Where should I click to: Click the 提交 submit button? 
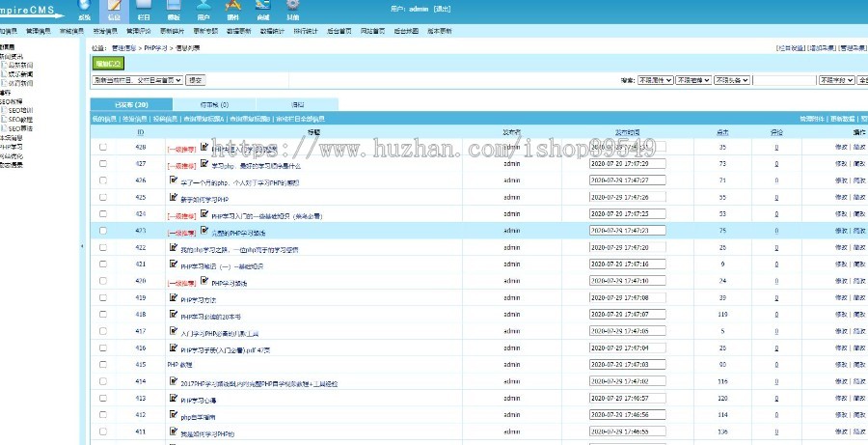coord(196,80)
